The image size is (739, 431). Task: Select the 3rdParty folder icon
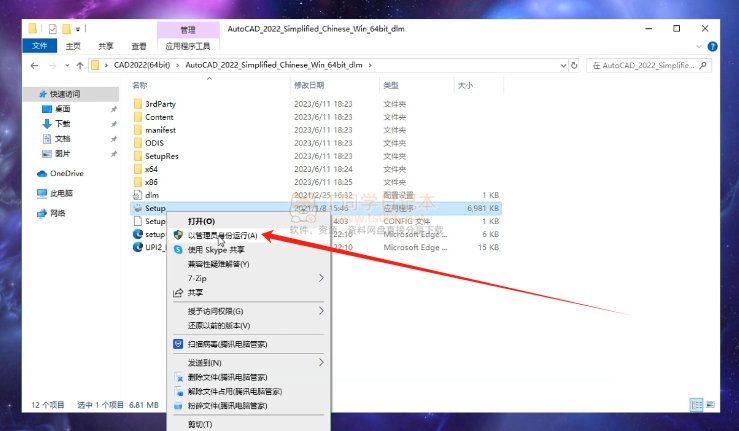138,104
